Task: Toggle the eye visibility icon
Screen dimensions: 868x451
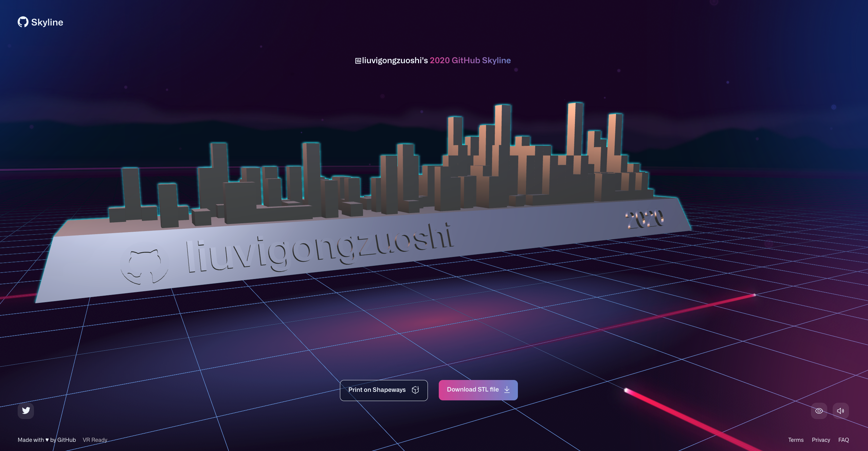Action: point(819,411)
